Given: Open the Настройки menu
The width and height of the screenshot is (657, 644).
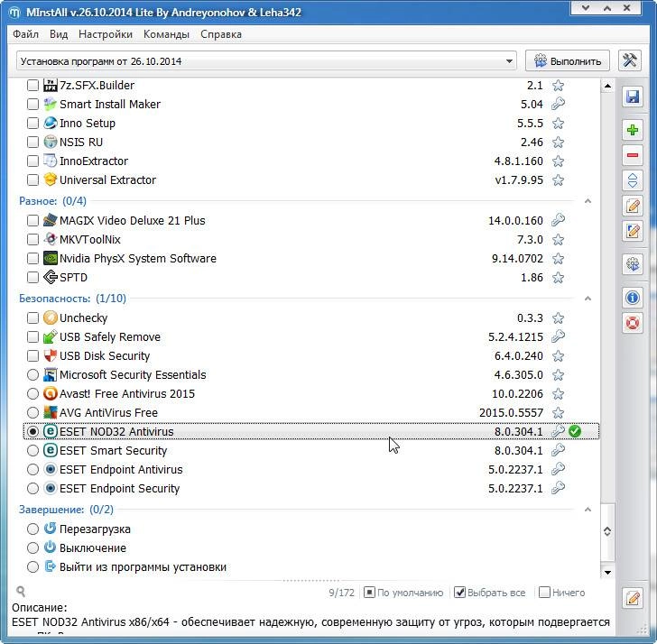Looking at the screenshot, I should tap(106, 34).
